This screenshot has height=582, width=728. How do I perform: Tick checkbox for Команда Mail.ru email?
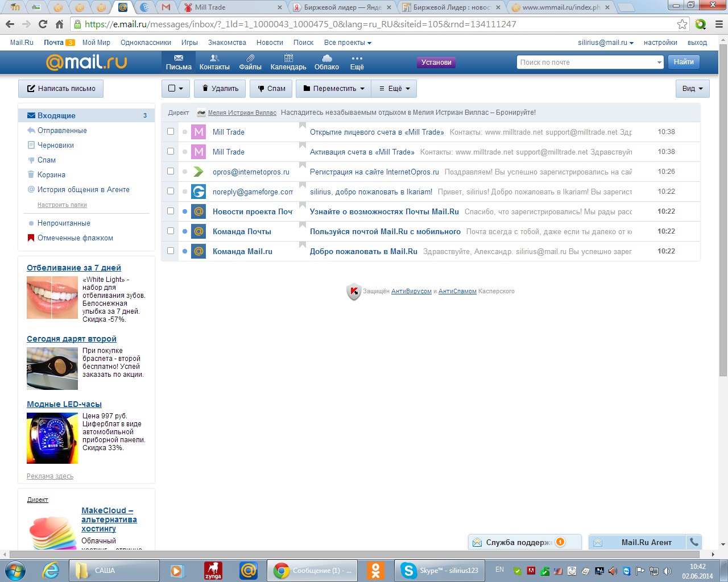point(171,251)
